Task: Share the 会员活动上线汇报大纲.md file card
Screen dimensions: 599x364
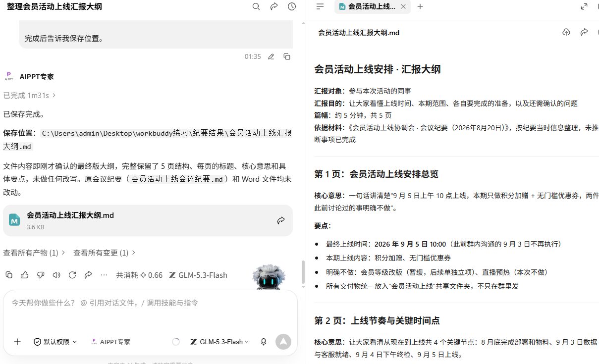Action: pos(281,220)
